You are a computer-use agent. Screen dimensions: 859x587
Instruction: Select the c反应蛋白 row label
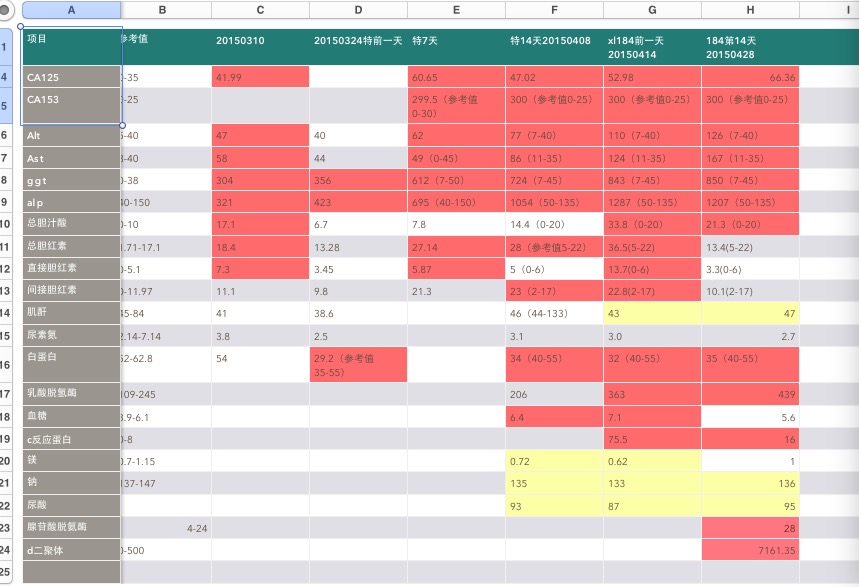point(72,439)
